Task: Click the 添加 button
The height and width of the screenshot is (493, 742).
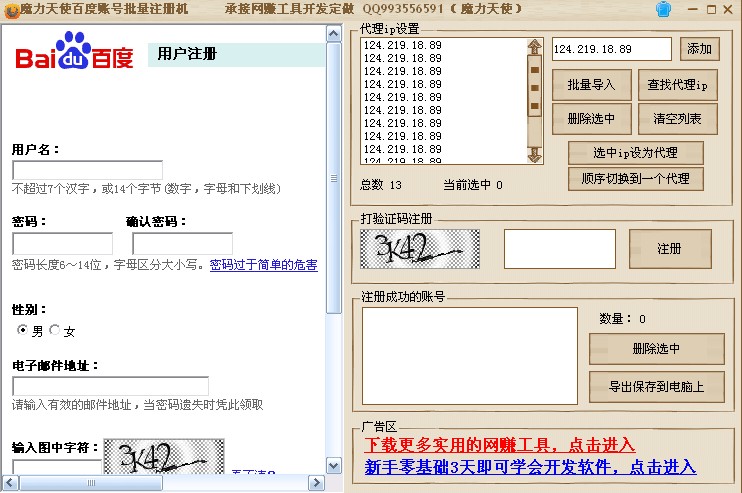Action: click(x=699, y=49)
